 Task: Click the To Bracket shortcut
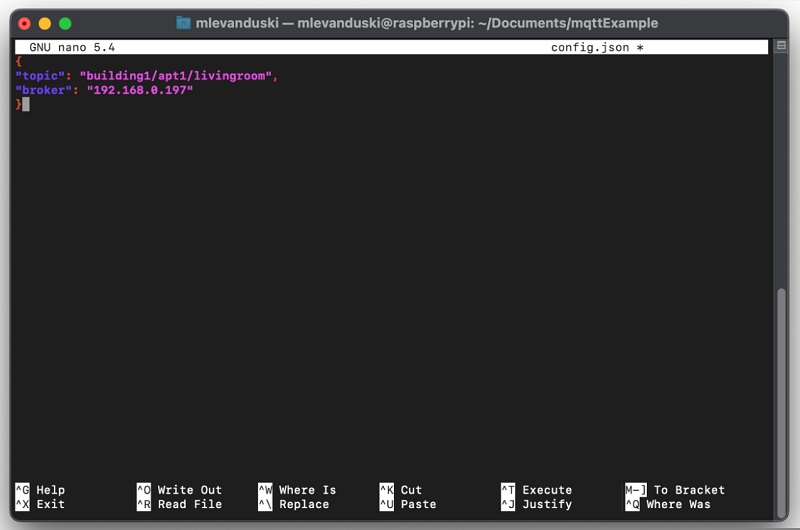click(x=689, y=490)
